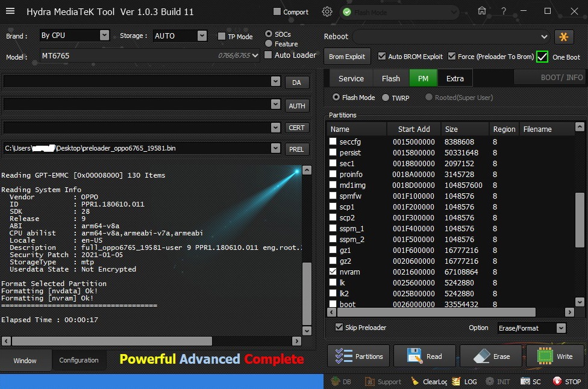588x389 pixels.
Task: Expand the AUTH file dropdown
Action: pos(276,104)
